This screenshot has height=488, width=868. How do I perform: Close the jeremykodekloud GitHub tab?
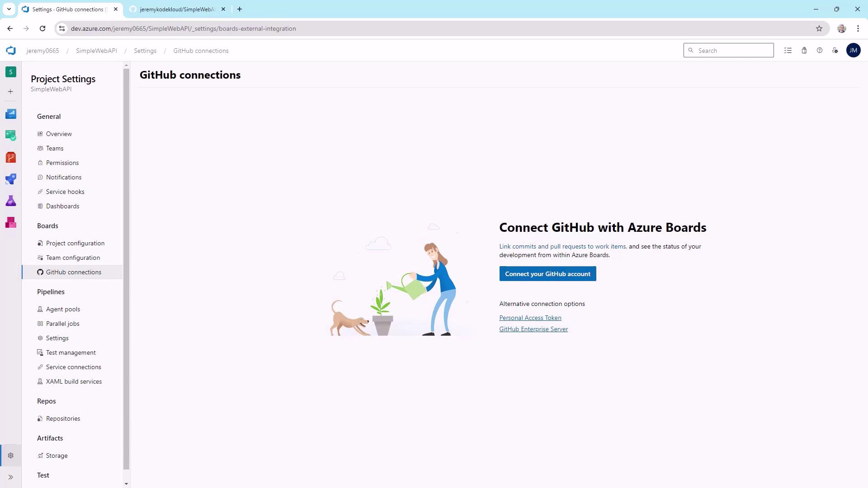(x=223, y=9)
